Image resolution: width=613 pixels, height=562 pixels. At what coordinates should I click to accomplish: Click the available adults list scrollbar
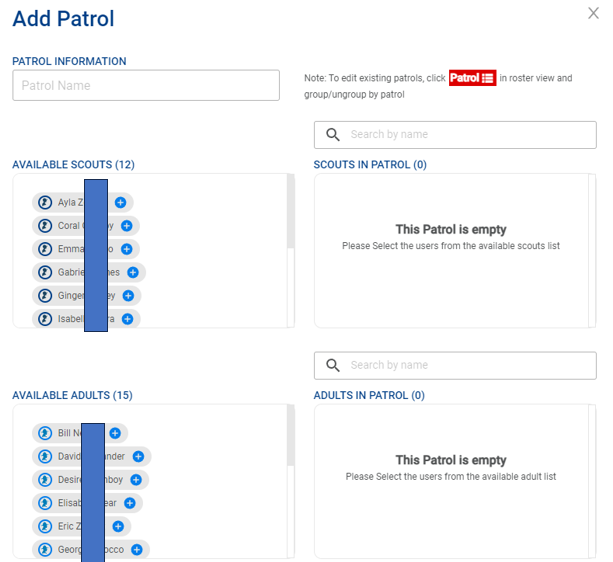[291, 440]
